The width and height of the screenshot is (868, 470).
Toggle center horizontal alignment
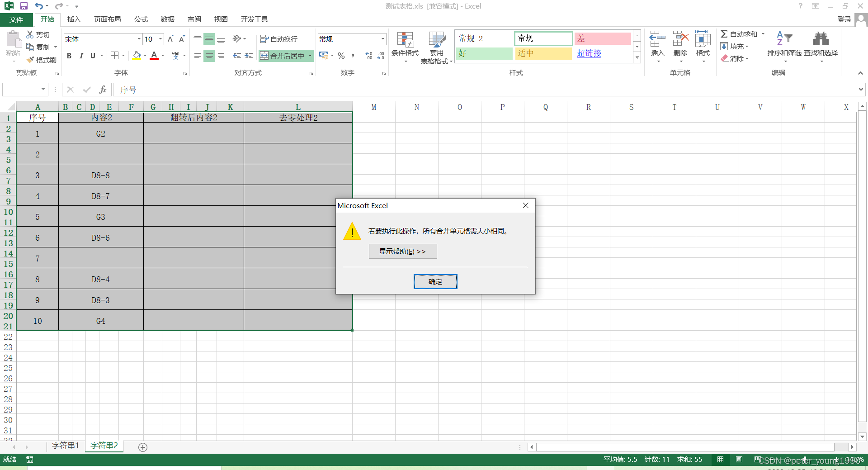click(209, 56)
